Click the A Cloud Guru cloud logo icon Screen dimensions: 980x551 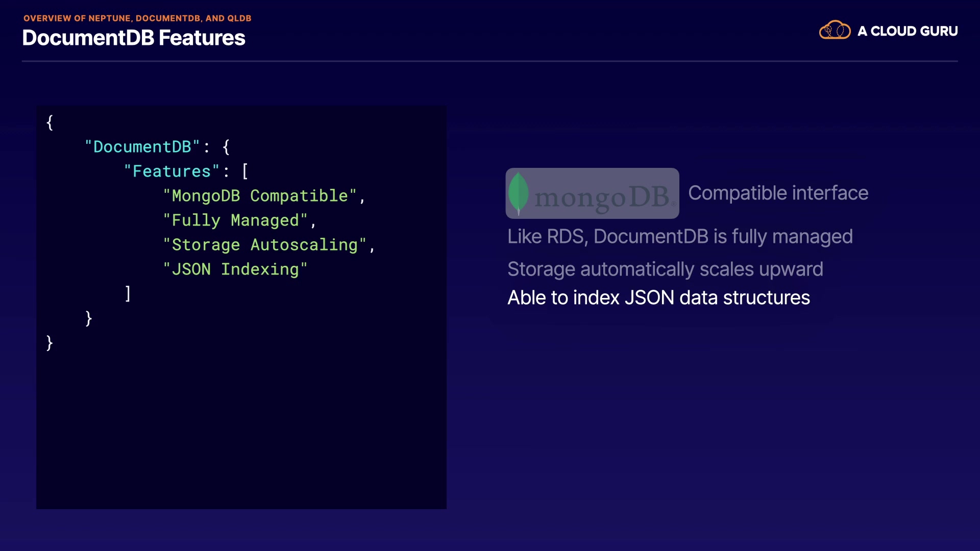[x=835, y=31]
